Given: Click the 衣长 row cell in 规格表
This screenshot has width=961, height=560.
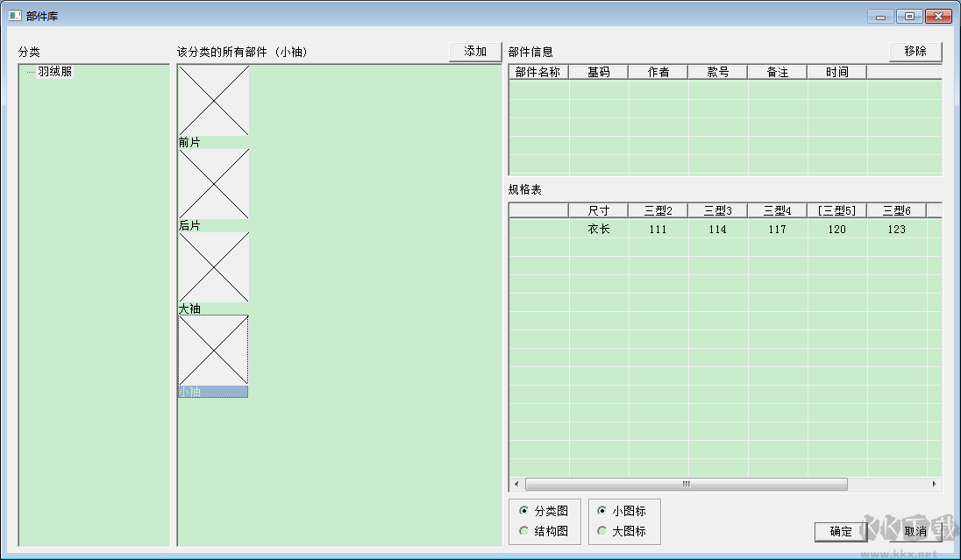Looking at the screenshot, I should click(598, 230).
